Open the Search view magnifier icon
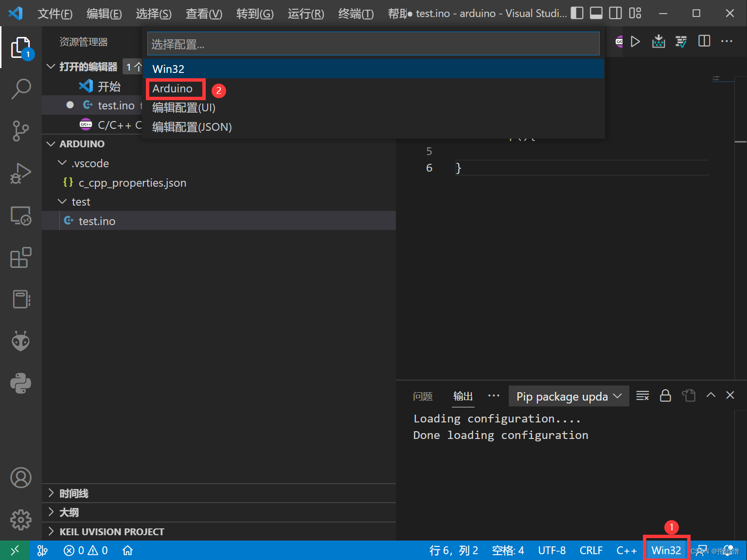The width and height of the screenshot is (747, 560). [x=21, y=89]
